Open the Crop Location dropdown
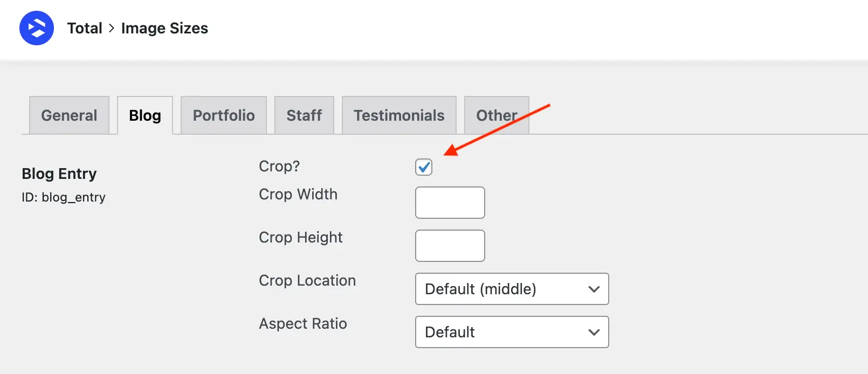 click(512, 289)
